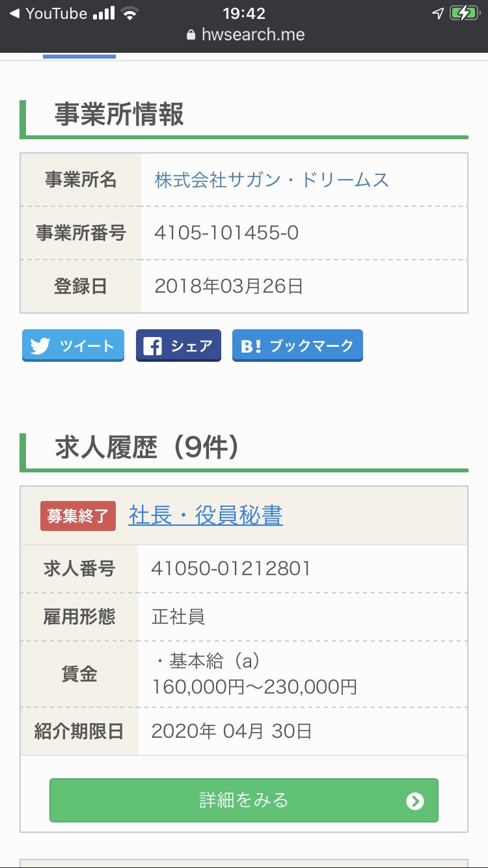Click the ツイート share button

pyautogui.click(x=73, y=346)
